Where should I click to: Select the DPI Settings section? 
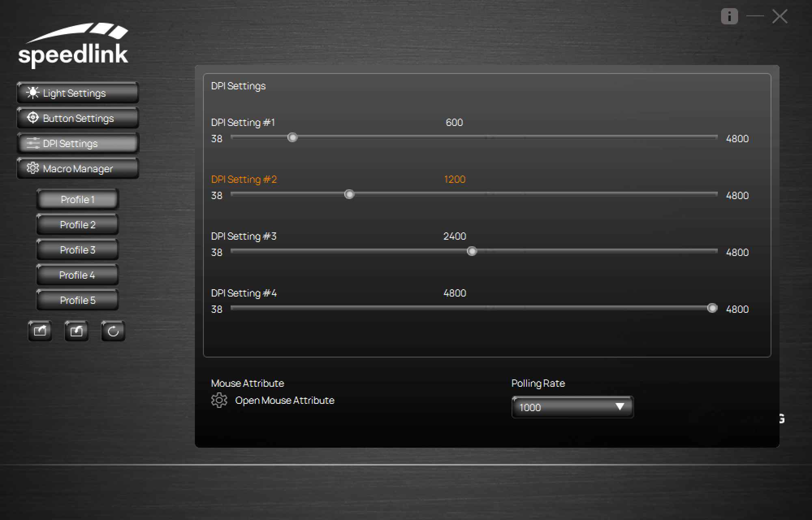pyautogui.click(x=77, y=143)
